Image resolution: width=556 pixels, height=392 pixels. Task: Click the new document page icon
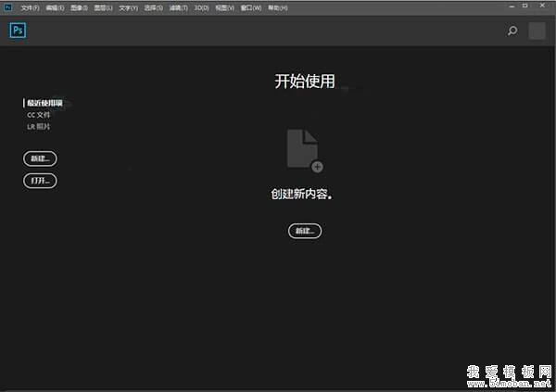point(304,149)
